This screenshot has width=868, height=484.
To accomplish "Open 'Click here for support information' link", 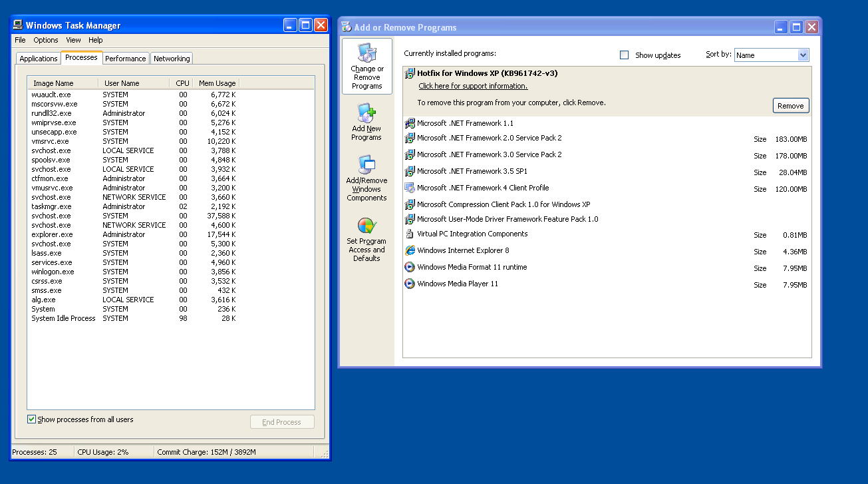I will (x=473, y=86).
